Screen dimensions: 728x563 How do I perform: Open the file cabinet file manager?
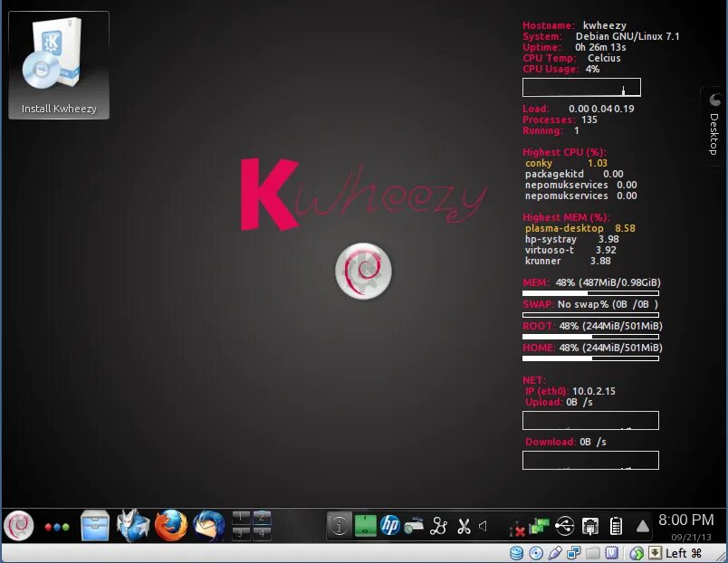click(95, 525)
